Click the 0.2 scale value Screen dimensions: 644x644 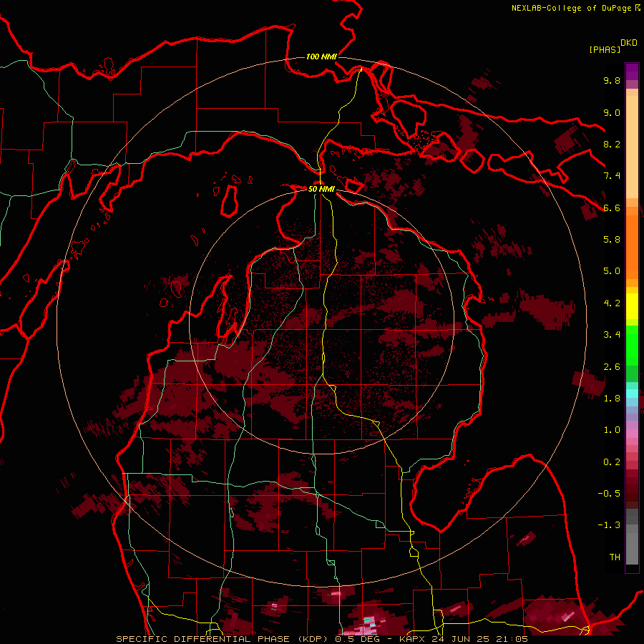612,462
